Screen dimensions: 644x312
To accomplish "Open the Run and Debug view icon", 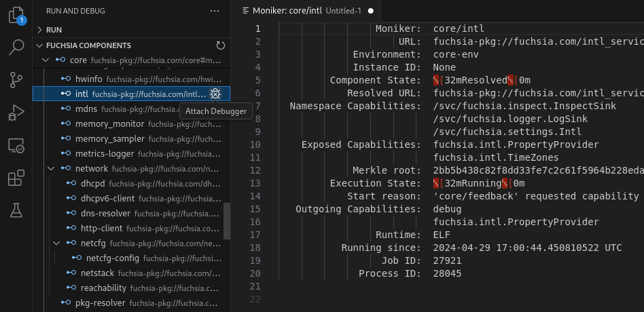I will pyautogui.click(x=16, y=113).
